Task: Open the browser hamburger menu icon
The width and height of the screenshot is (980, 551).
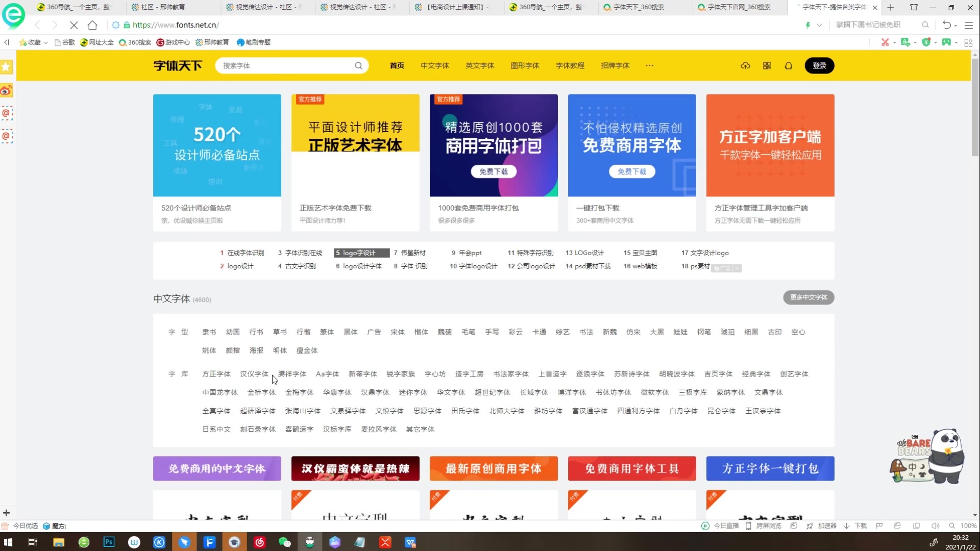Action: [x=968, y=25]
